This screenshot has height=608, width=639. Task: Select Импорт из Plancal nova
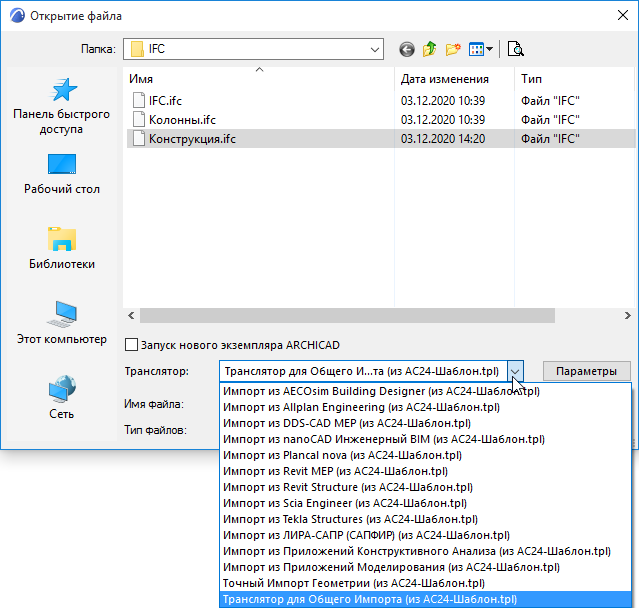click(x=425, y=455)
